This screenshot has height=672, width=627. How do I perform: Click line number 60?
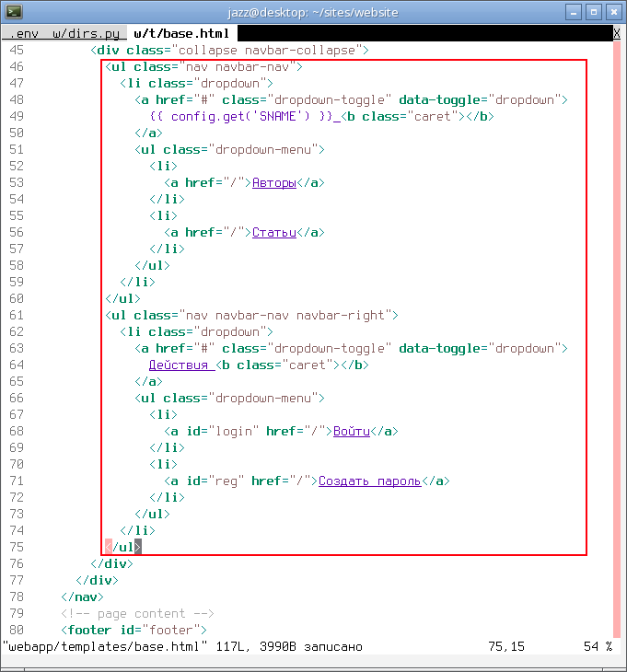17,298
